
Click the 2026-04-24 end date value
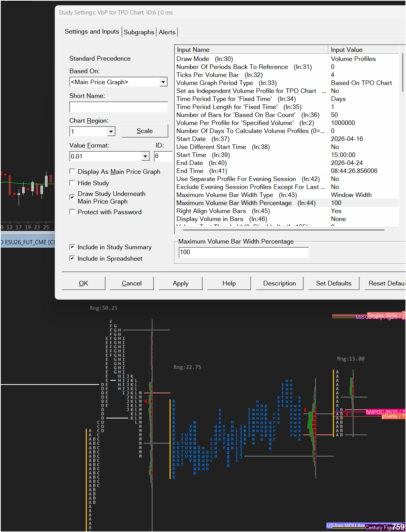(x=363, y=163)
